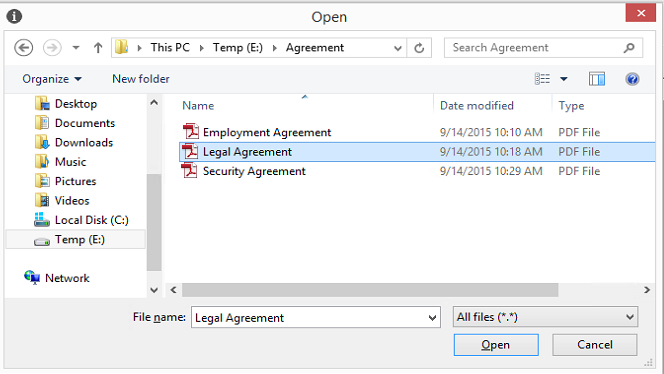Screen dimensions: 664x374
Task: Open the blue Help icon
Action: [x=632, y=79]
